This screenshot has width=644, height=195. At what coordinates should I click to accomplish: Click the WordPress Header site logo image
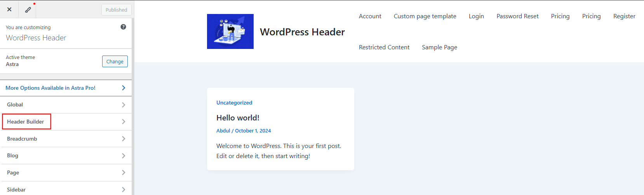[230, 31]
